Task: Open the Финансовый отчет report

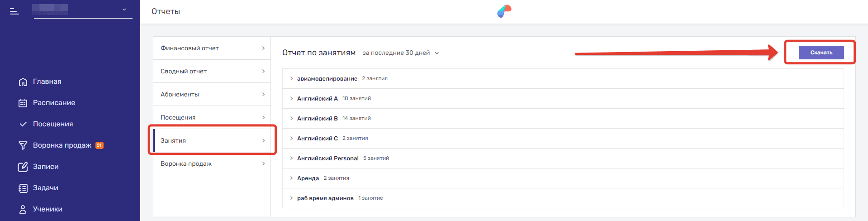Action: click(212, 48)
